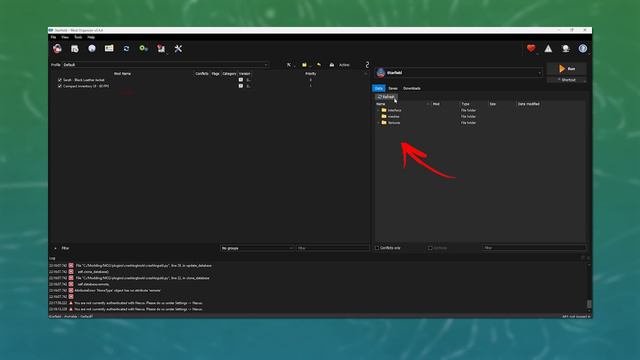Screen dimensions: 640x360
Task: Click the Change Game instance icon
Action: coord(58,49)
